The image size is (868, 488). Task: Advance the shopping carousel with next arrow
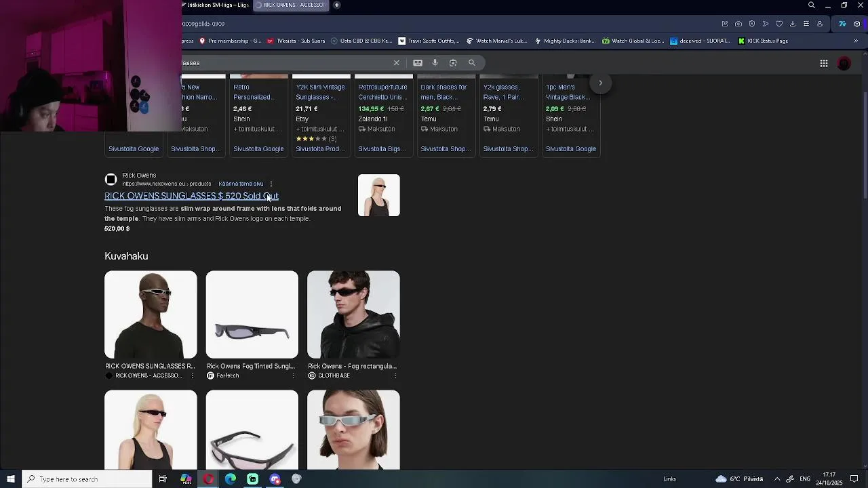[x=600, y=83]
